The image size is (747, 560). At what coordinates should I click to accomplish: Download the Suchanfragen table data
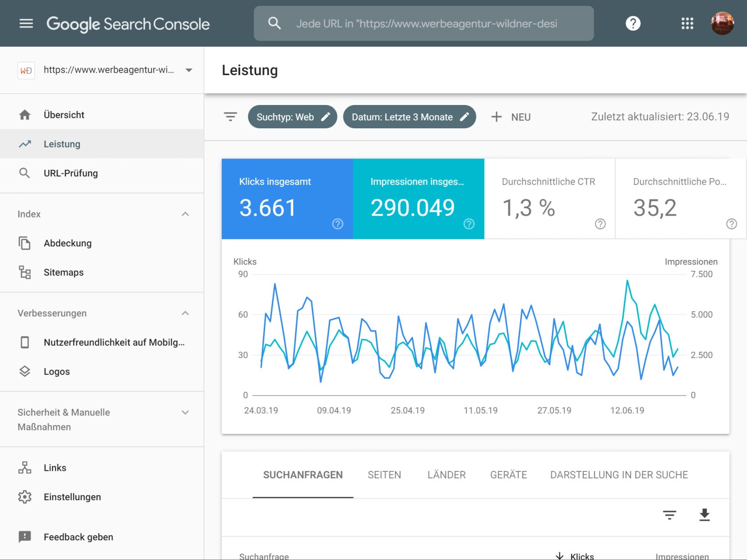[704, 515]
